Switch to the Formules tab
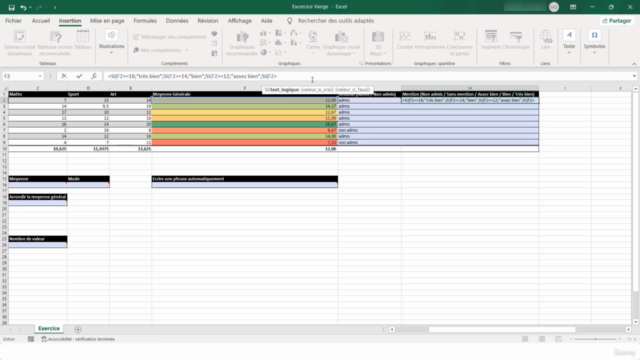This screenshot has height=360, width=640. pos(145,20)
